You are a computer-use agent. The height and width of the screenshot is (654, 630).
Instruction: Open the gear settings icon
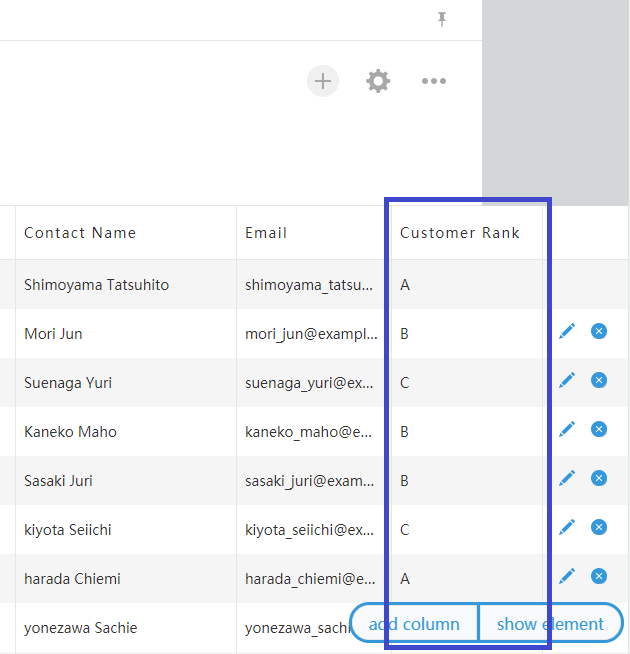point(378,81)
